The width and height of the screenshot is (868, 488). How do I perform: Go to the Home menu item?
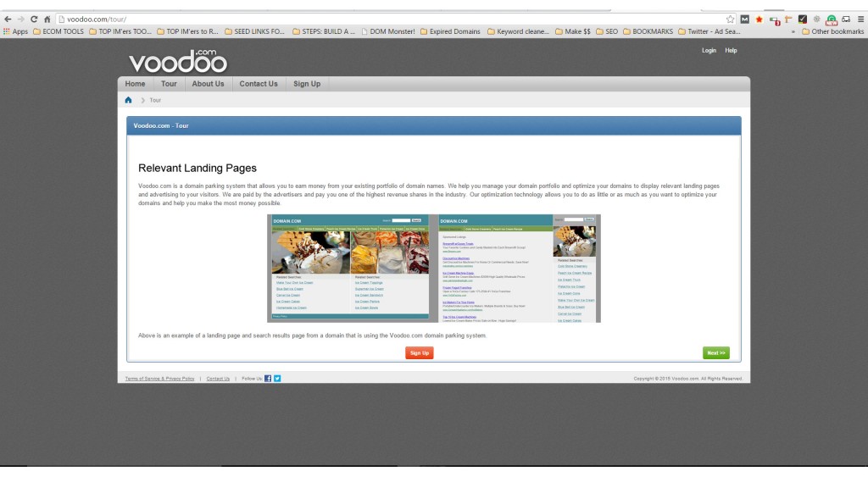point(135,84)
